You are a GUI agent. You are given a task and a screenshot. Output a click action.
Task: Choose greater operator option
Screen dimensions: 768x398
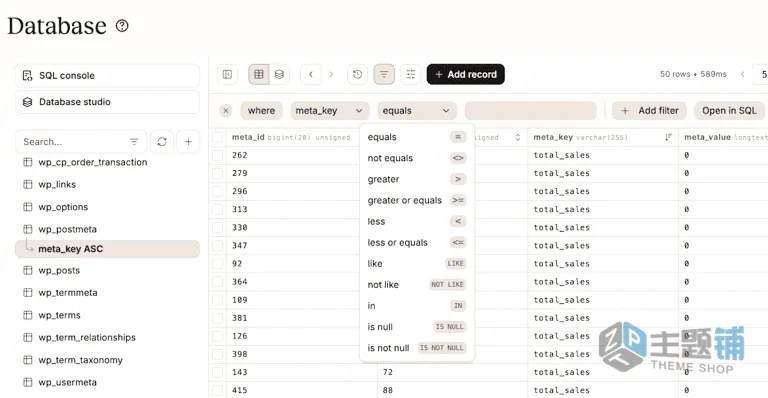point(417,179)
